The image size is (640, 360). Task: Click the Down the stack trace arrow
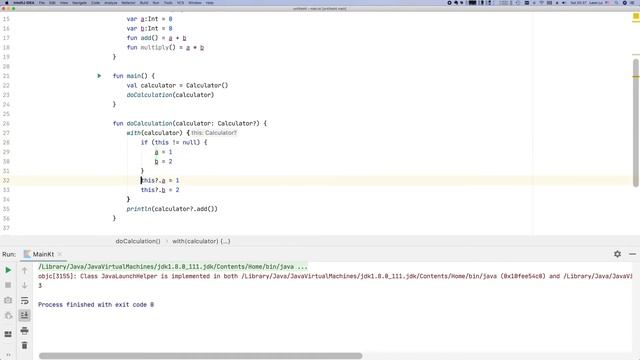[x=24, y=285]
